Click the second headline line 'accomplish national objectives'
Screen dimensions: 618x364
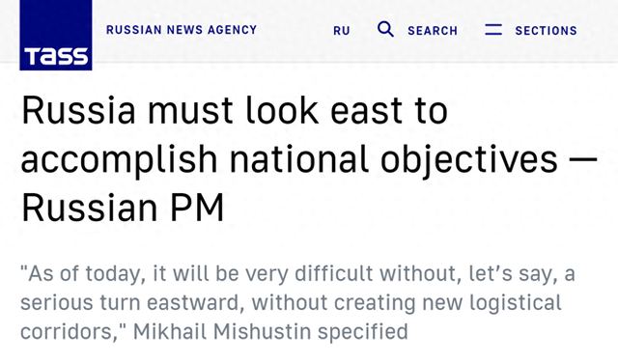pyautogui.click(x=290, y=159)
